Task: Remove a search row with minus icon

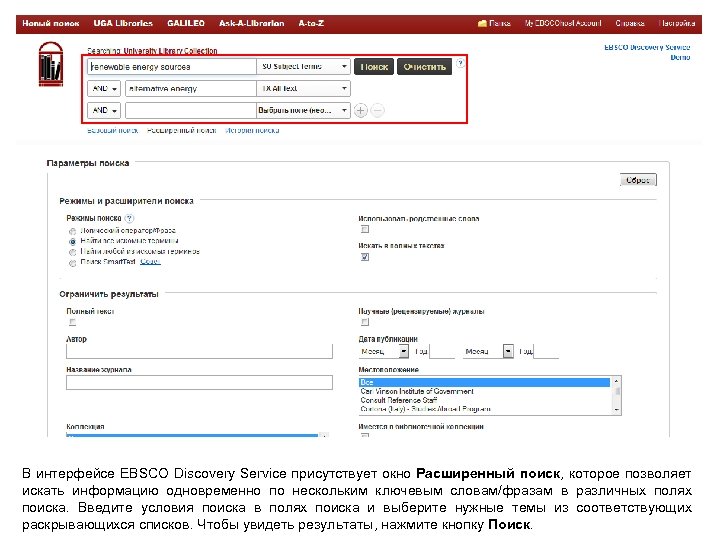Action: (377, 111)
